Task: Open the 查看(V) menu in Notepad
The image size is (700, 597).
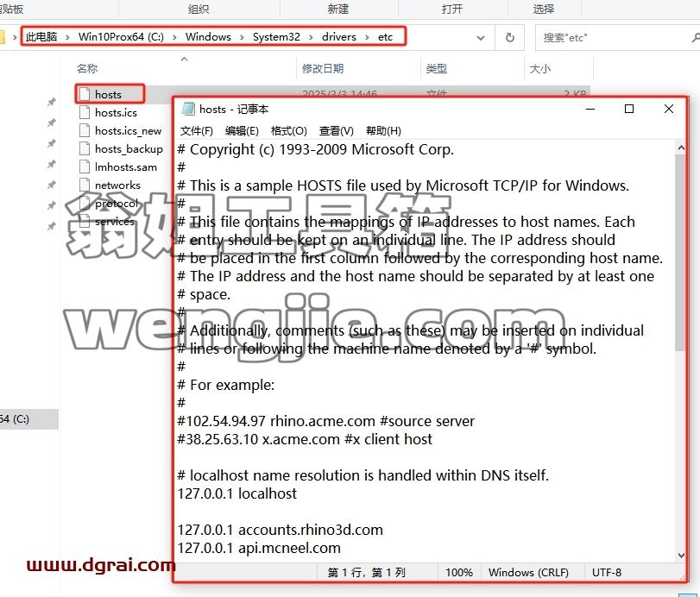Action: click(336, 131)
